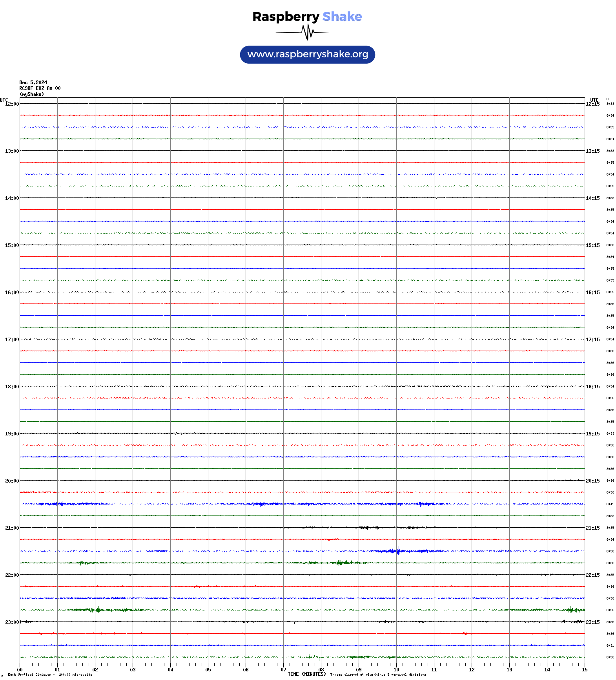
Task: Click minute 12 on the bottom axis
Action: coord(472,670)
